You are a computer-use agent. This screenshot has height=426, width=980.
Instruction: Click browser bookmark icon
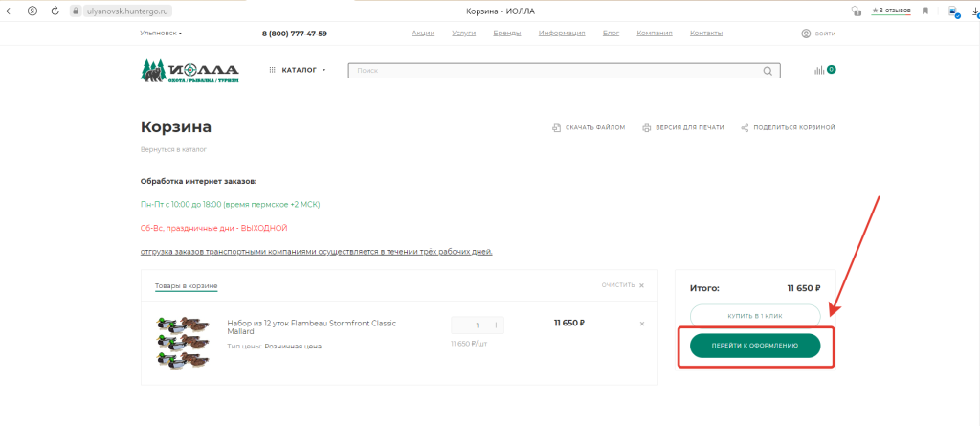click(x=925, y=11)
